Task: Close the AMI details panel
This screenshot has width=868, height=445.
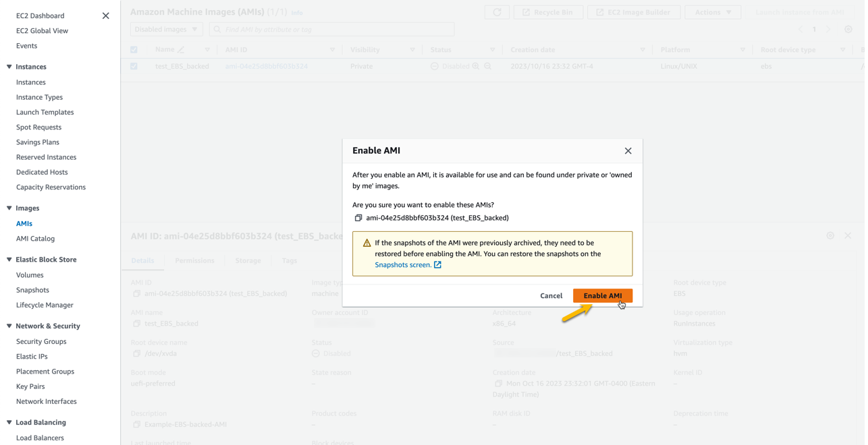Action: 848,235
